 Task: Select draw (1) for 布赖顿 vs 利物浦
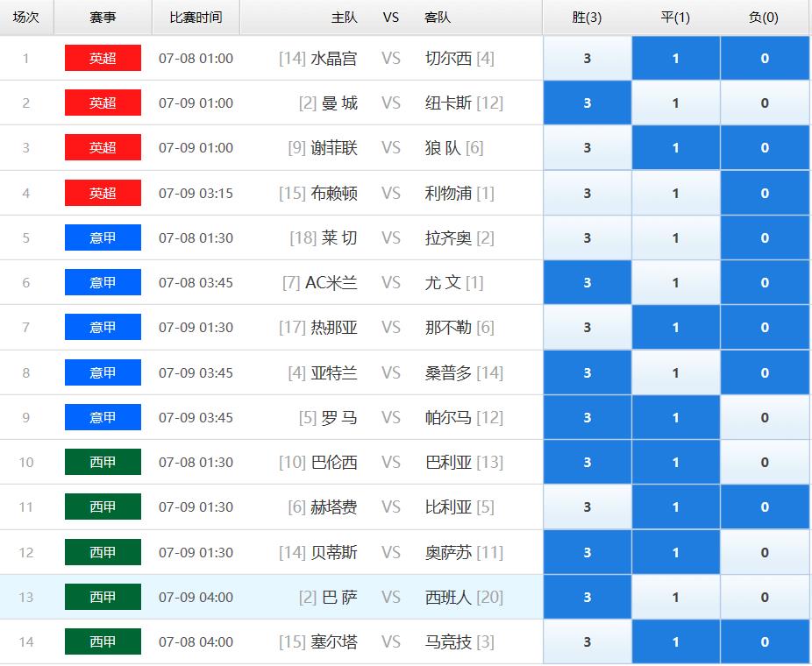pyautogui.click(x=676, y=193)
